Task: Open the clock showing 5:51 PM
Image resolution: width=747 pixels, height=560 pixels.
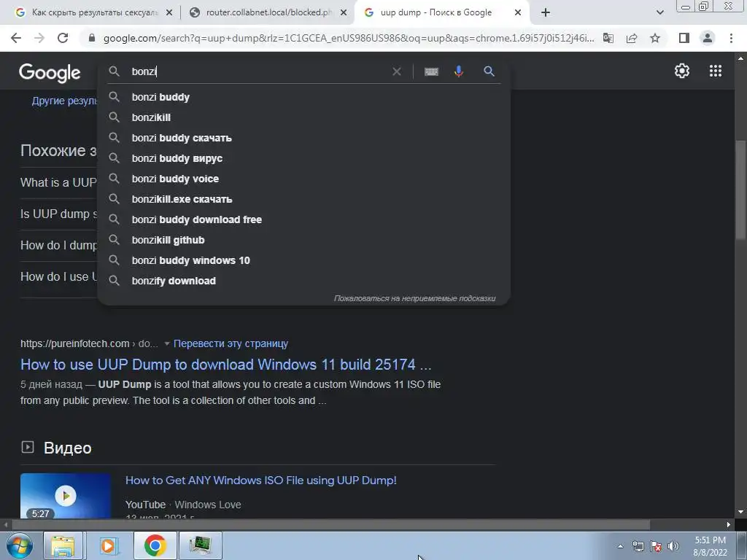Action: tap(710, 546)
